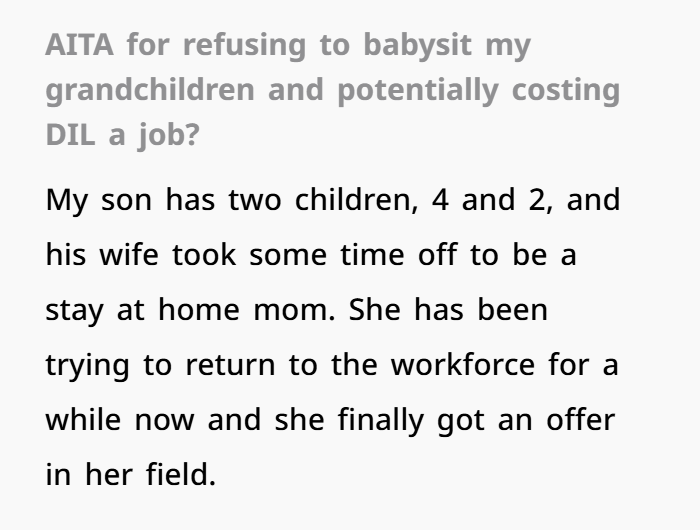The image size is (700, 530).
Task: Click "potentially costing" in the title
Action: click(479, 91)
